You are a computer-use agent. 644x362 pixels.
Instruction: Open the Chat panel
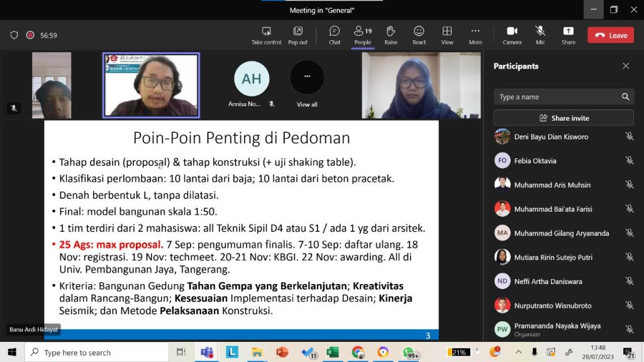335,35
